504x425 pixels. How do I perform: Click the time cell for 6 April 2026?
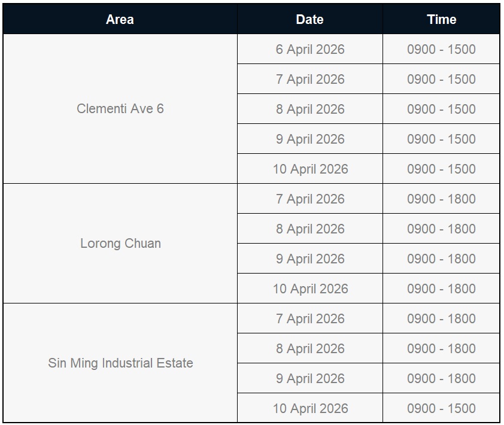(x=441, y=49)
